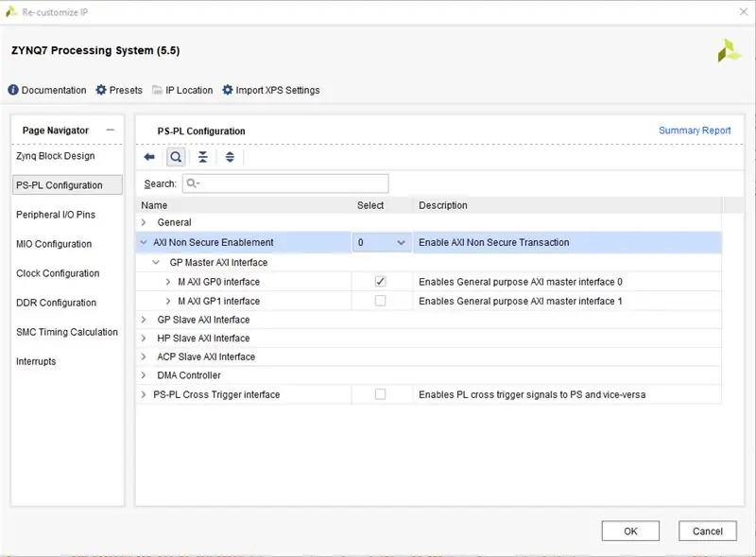
Task: Go to Peripheral I/O Pins page
Action: 56,215
